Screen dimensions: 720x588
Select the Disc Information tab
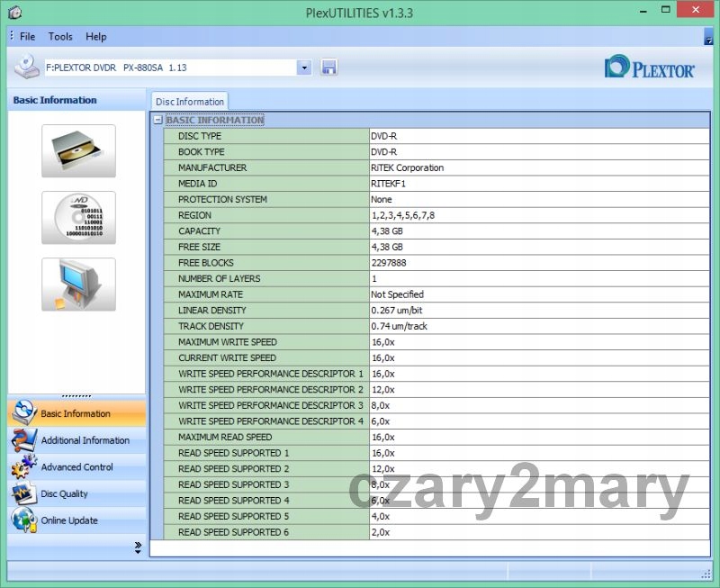point(189,102)
